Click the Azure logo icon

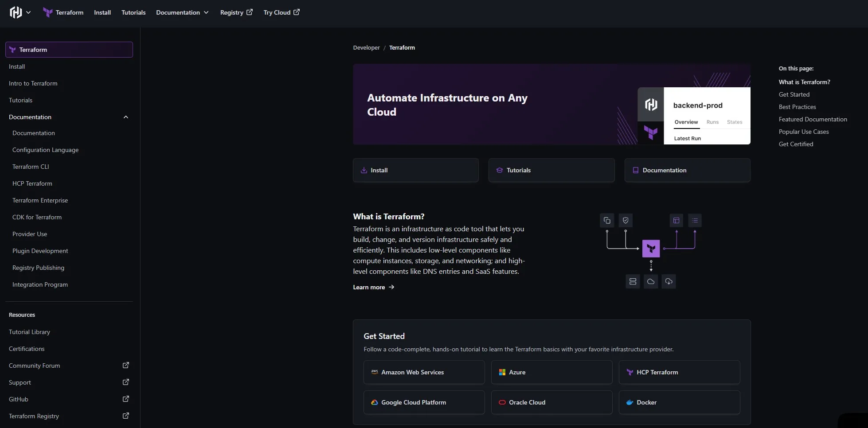502,372
